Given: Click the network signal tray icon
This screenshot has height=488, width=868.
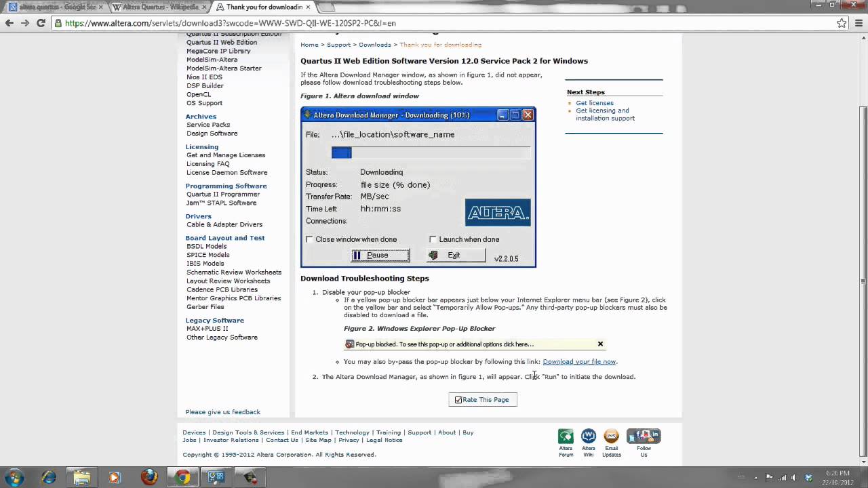Looking at the screenshot, I should 783,477.
